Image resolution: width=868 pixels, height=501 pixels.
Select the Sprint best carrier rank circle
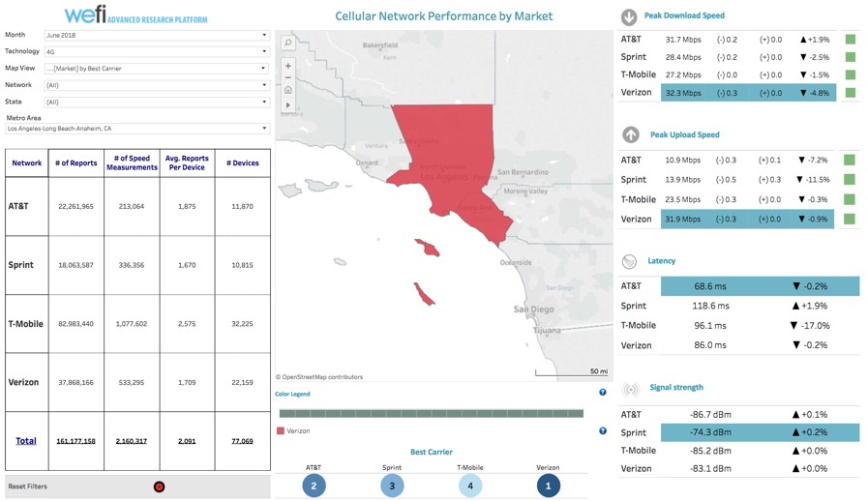pos(392,486)
